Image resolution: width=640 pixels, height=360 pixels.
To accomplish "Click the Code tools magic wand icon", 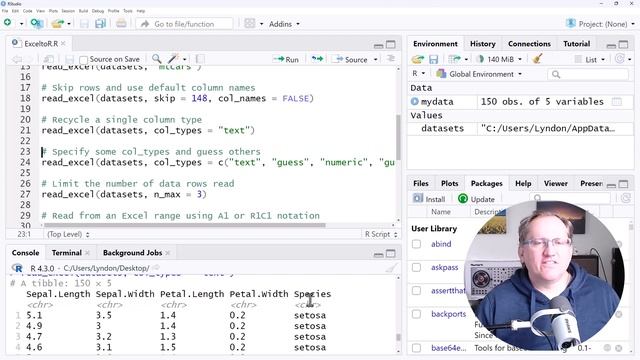I will (174, 59).
